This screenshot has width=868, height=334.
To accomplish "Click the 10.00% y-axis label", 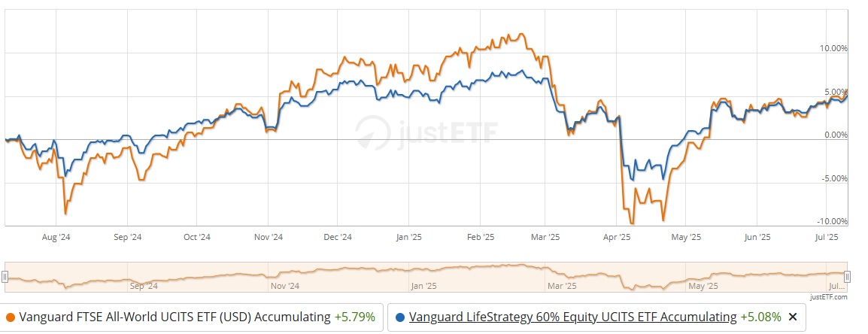I will (833, 49).
